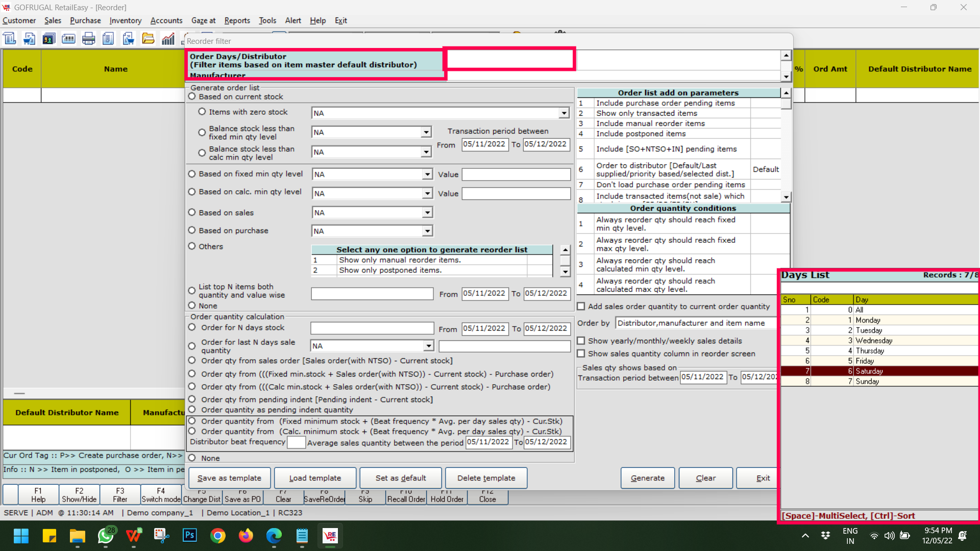980x551 pixels.
Task: Check Add sales order quantity option
Action: (x=581, y=306)
